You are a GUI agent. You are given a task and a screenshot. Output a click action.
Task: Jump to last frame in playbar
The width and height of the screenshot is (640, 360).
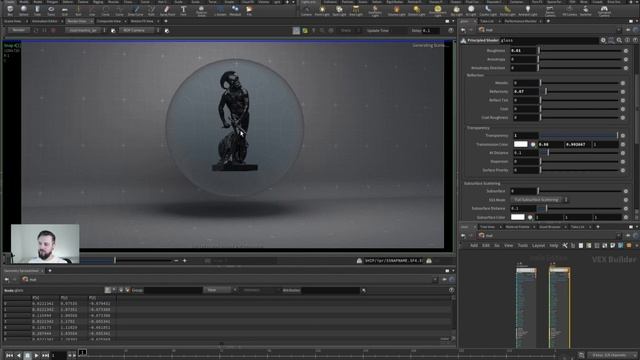click(x=45, y=356)
